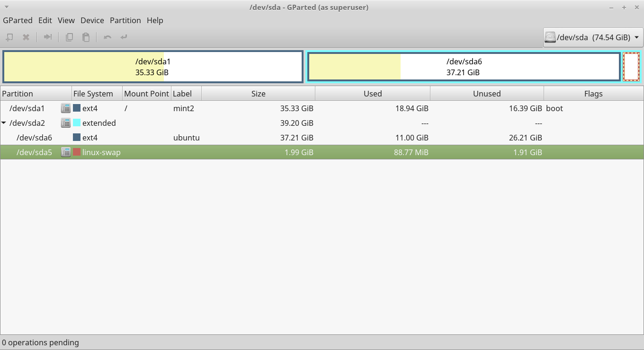This screenshot has width=644, height=350.
Task: Click the 1.91 GiB unused cell
Action: coord(528,152)
